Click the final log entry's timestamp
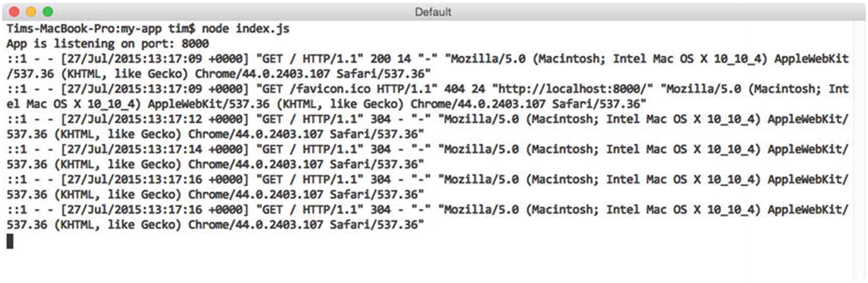868x283 pixels. click(x=154, y=210)
